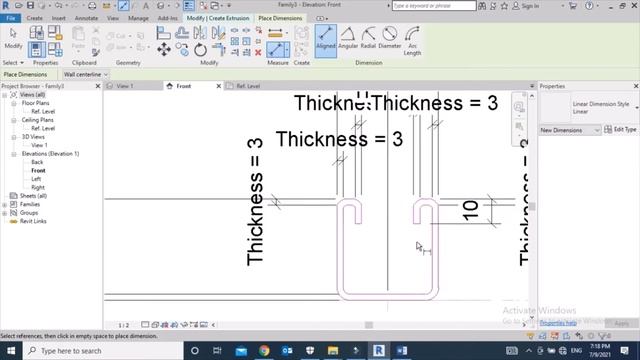Expand the Families tree node
640x360 pixels.
pyautogui.click(x=4, y=204)
